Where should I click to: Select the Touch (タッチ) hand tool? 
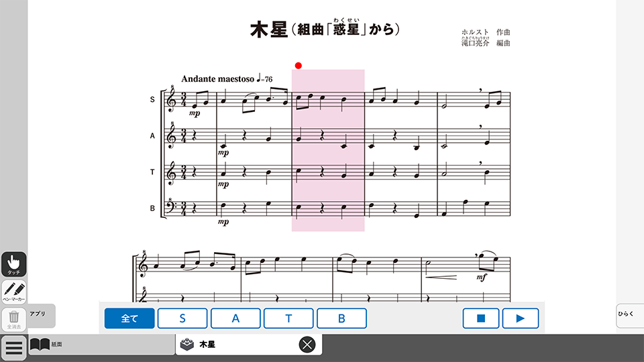(x=14, y=264)
